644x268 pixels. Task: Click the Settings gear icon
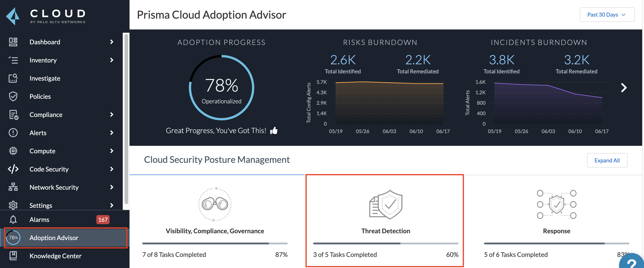pos(13,205)
